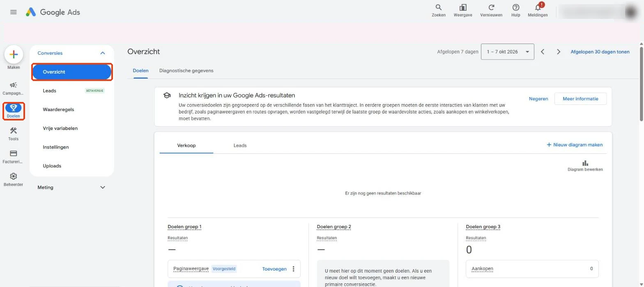Click the Voorgesteld badge
Viewport: 644px width, 287px height.
224,269
